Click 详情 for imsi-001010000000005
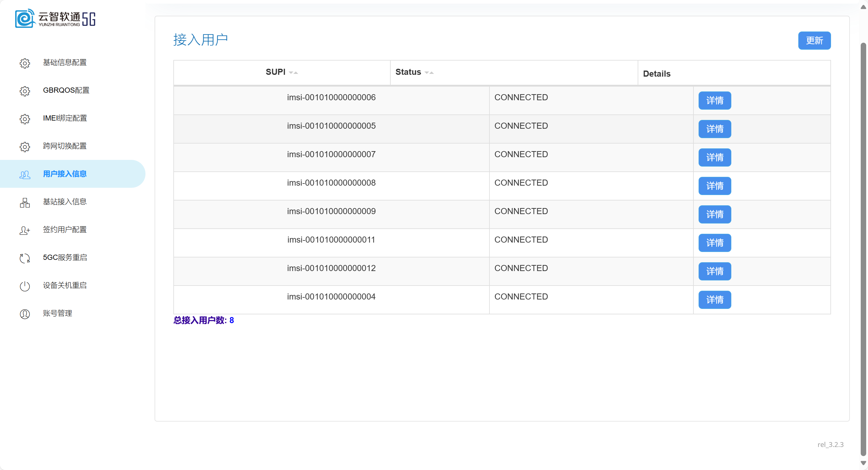Viewport: 868px width, 470px height. point(714,129)
